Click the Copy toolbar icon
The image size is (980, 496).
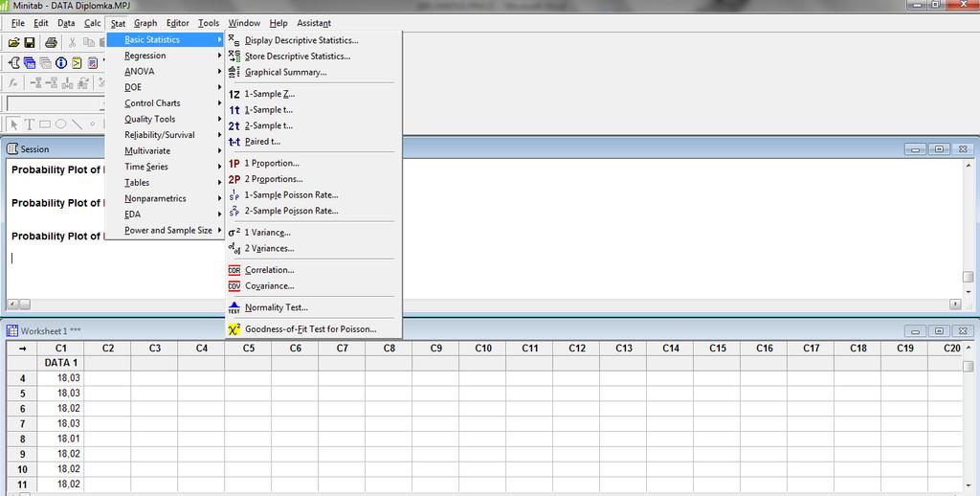coord(89,42)
